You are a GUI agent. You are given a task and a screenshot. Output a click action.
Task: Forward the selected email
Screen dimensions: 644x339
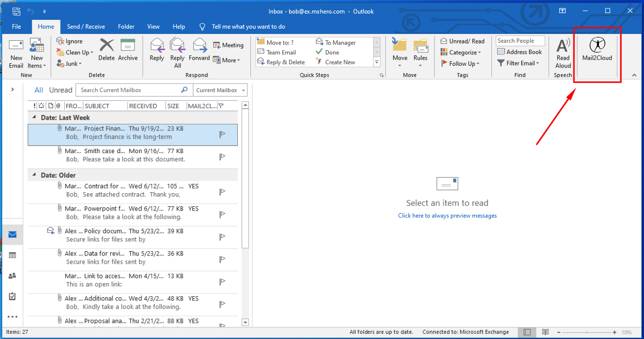coord(199,50)
